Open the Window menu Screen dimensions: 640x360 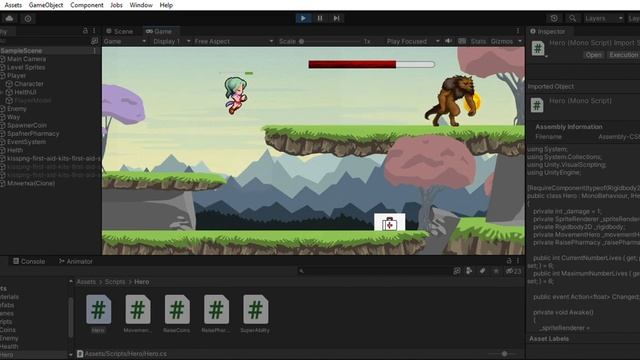(x=141, y=5)
